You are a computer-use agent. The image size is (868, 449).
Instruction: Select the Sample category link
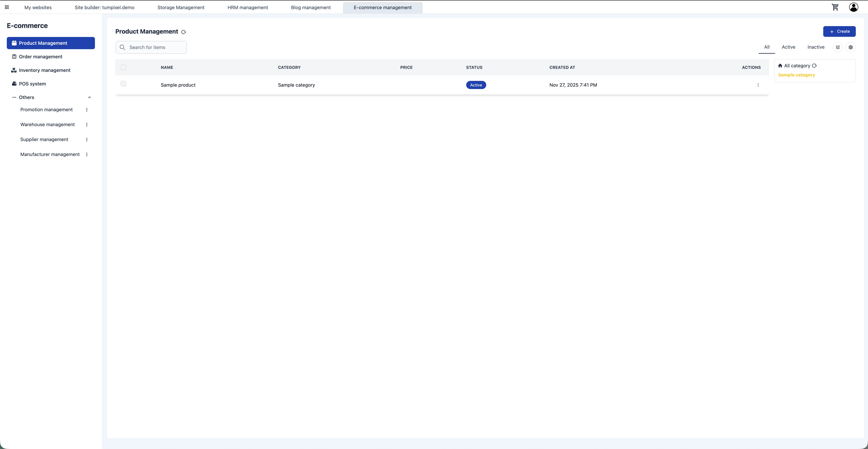click(796, 75)
